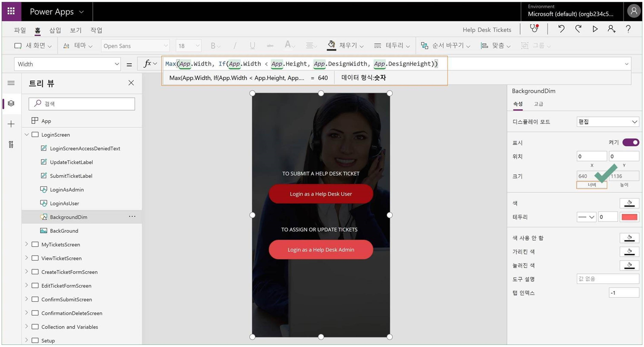644x347 pixels.
Task: Open the 삽입 menu tab
Action: [x=55, y=30]
